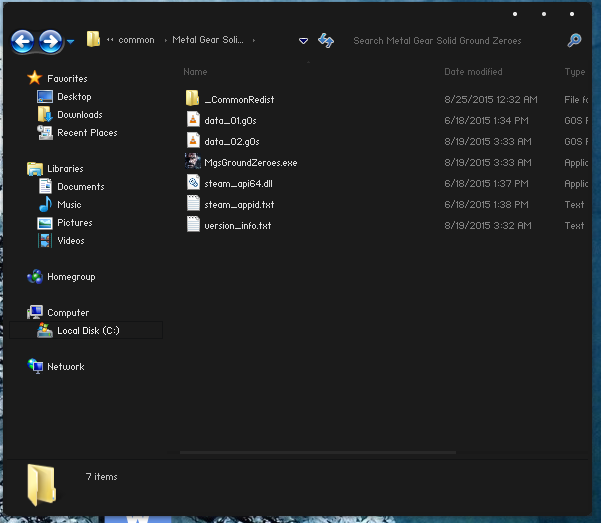The image size is (601, 523).
Task: Open the Videos library
Action: 71,241
